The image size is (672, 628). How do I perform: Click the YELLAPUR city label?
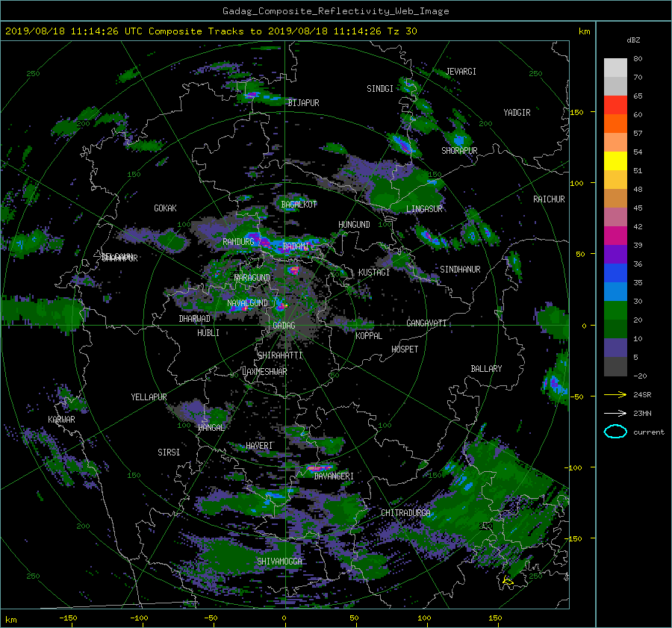coord(149,397)
